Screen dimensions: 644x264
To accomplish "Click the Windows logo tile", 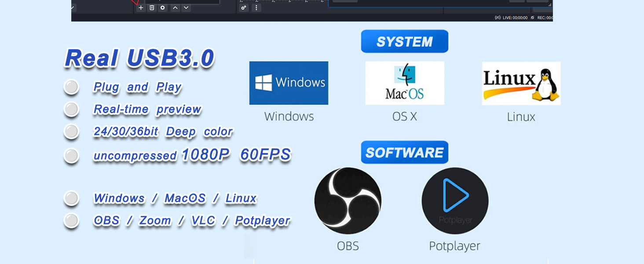I will click(x=289, y=83).
